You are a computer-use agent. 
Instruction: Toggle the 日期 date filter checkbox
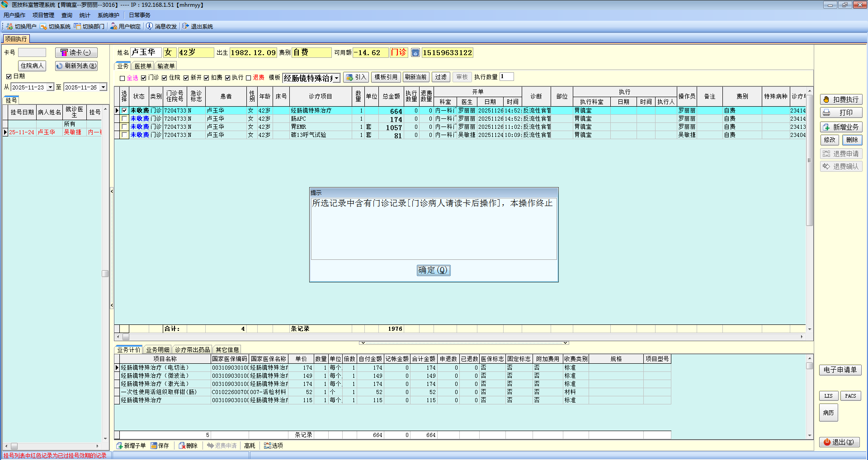tap(9, 76)
